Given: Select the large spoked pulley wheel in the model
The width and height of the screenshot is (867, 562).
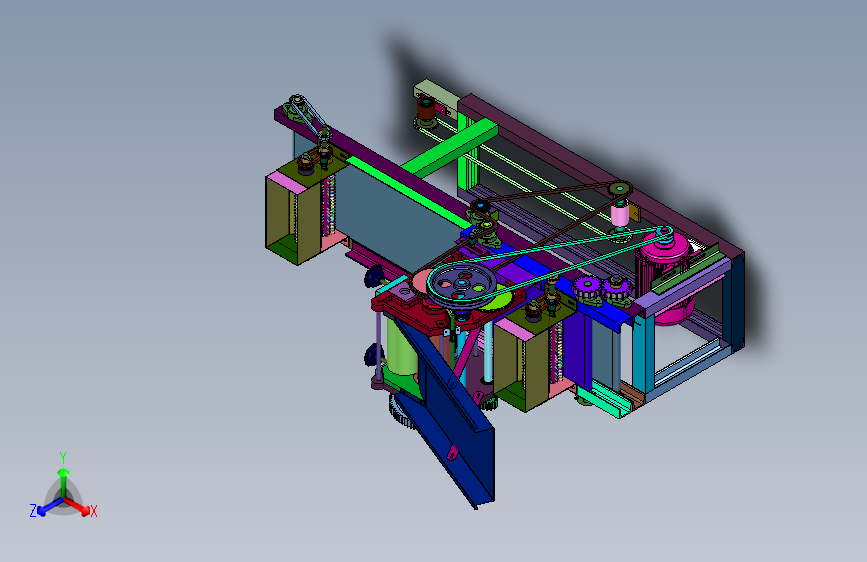Looking at the screenshot, I should point(462,284).
